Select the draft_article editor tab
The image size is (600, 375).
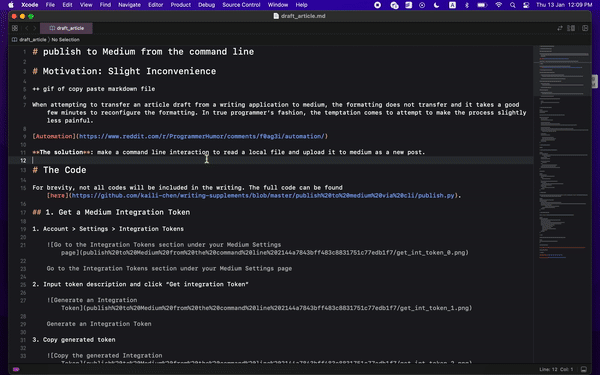click(x=66, y=28)
